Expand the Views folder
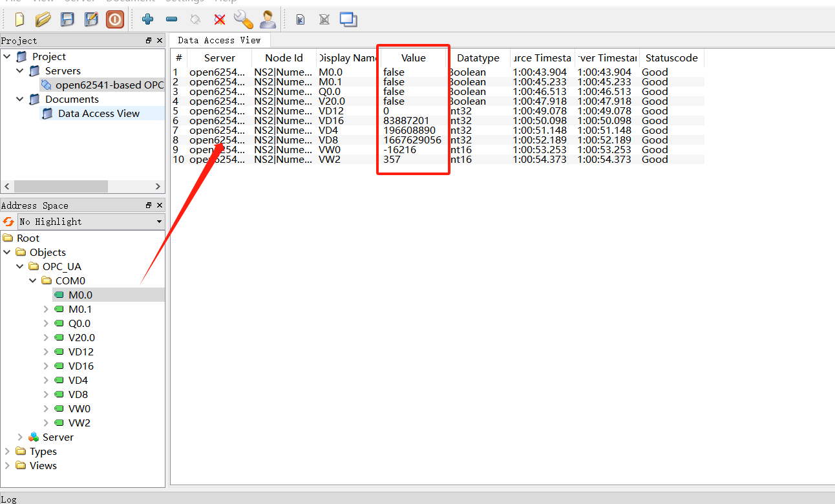This screenshot has height=504, width=835. pyautogui.click(x=6, y=466)
